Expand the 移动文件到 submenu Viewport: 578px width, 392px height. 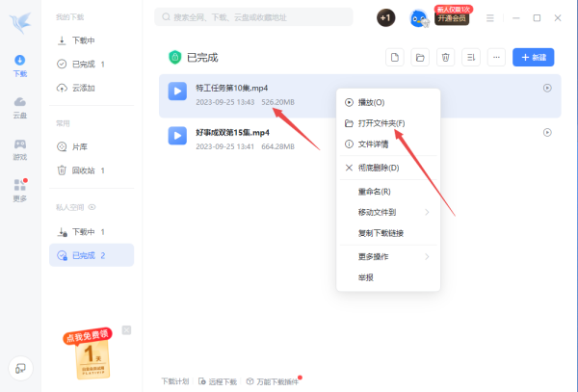tap(388, 212)
